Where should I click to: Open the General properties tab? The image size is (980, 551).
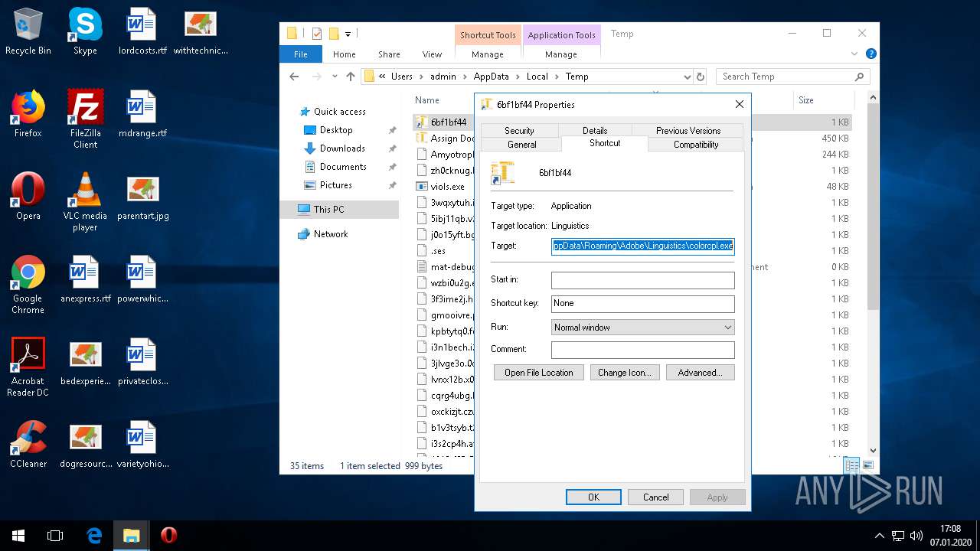point(522,145)
